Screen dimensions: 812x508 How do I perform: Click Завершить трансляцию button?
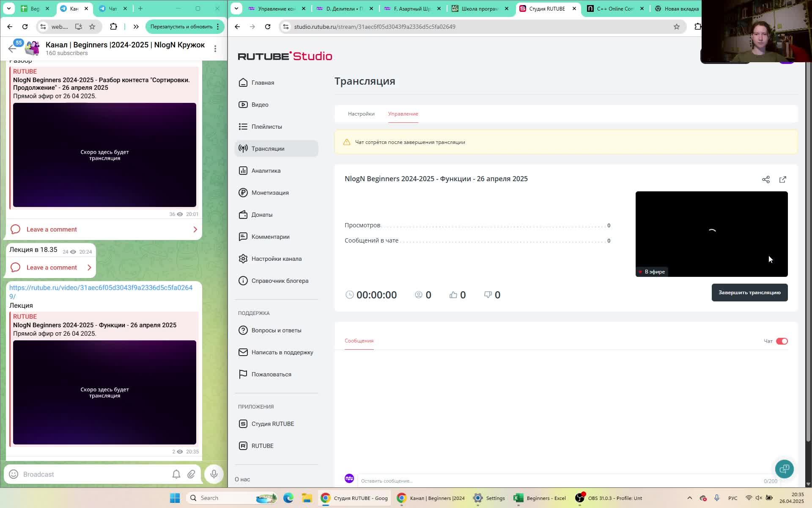pos(749,293)
